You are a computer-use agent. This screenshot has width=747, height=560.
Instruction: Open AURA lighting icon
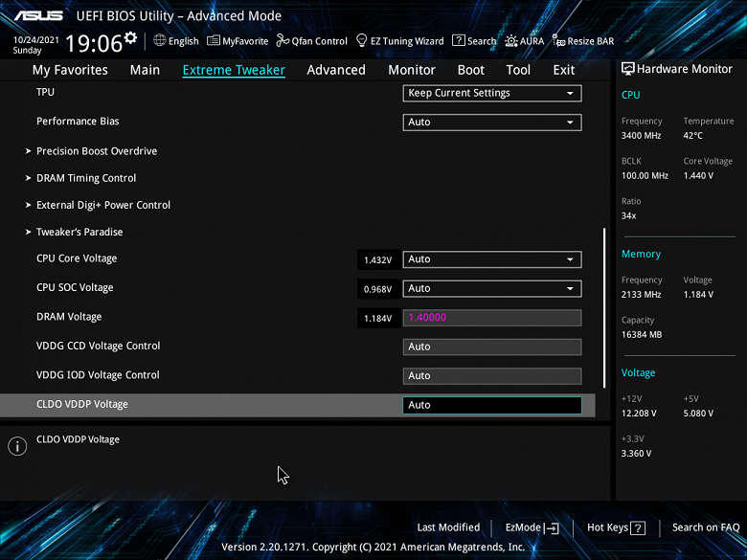click(511, 41)
